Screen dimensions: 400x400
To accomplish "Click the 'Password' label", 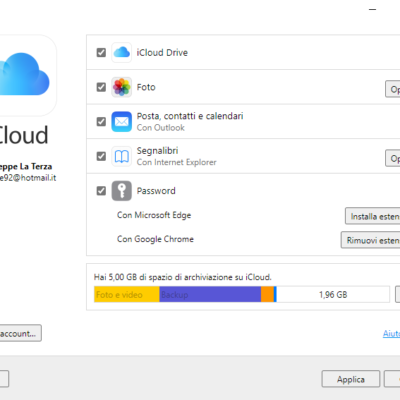I will 156,191.
